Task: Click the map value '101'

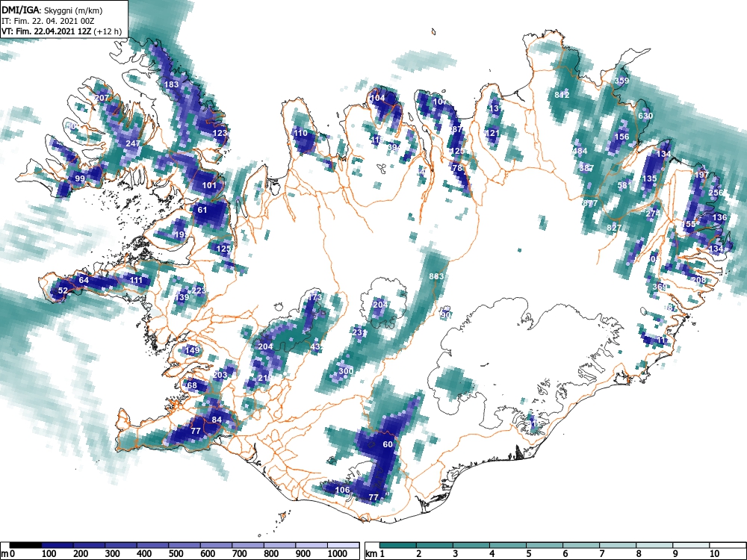Action: pyautogui.click(x=210, y=185)
